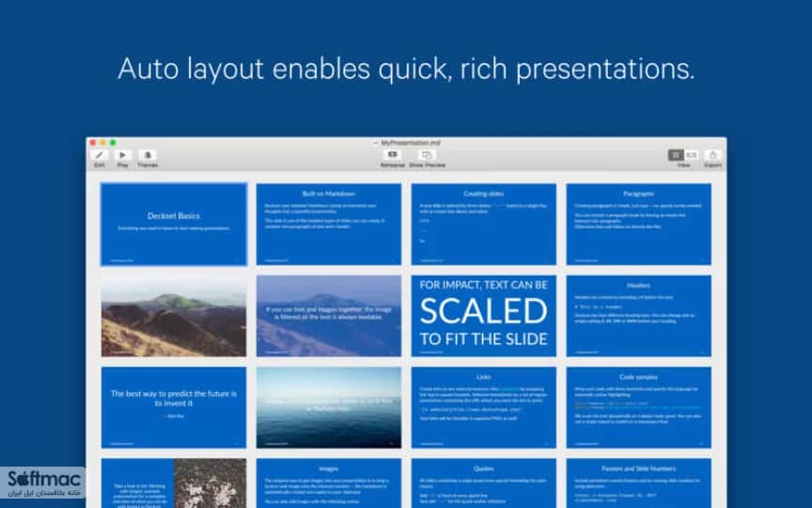Select the mountain landscape photo slide
812x508 pixels.
[174, 316]
